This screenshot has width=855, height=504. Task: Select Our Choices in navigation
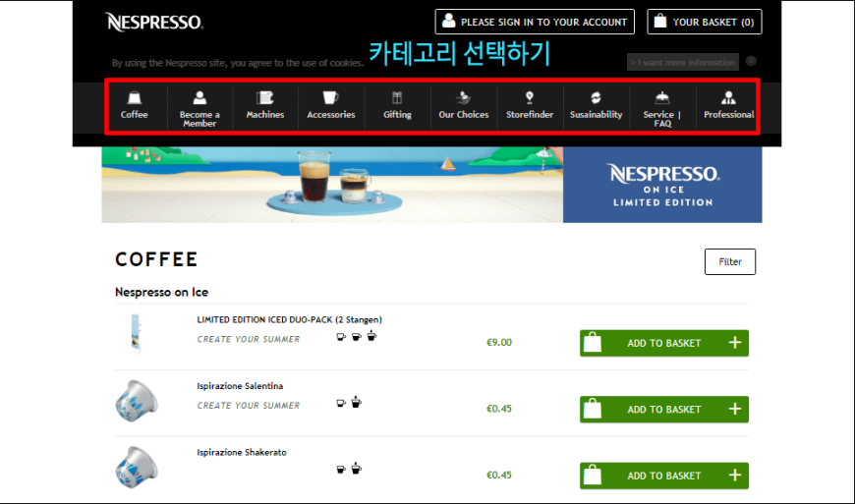[464, 106]
